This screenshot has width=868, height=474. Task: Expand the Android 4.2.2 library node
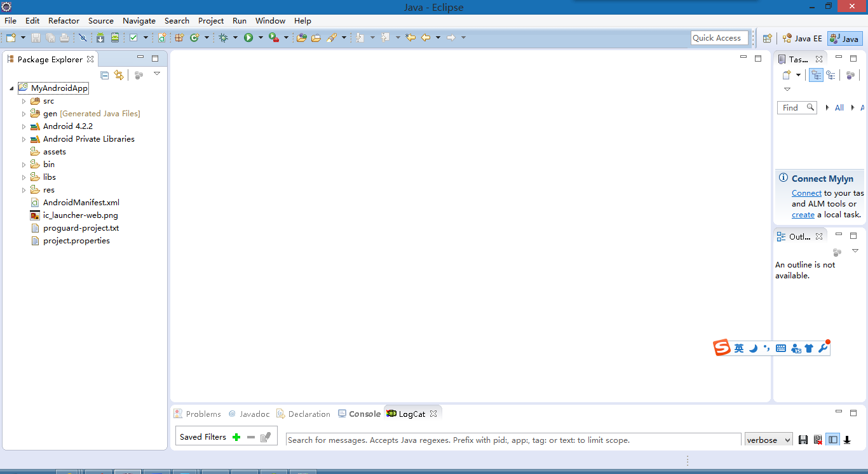[24, 126]
